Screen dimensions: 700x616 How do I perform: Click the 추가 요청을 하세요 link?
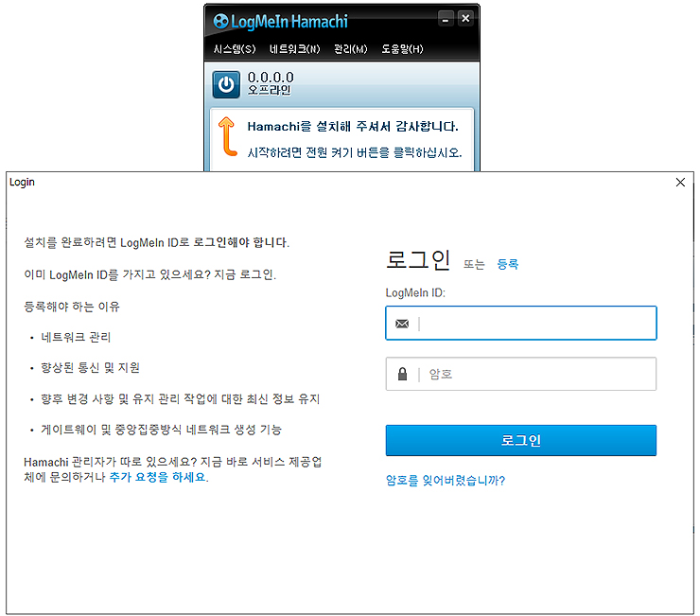158,477
